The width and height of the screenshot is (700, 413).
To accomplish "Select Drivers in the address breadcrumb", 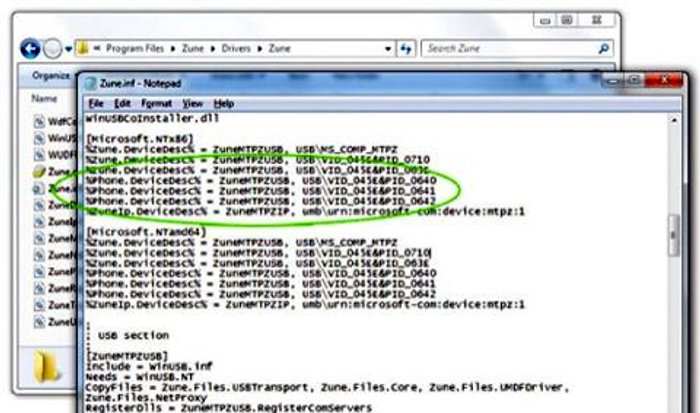I will click(236, 48).
